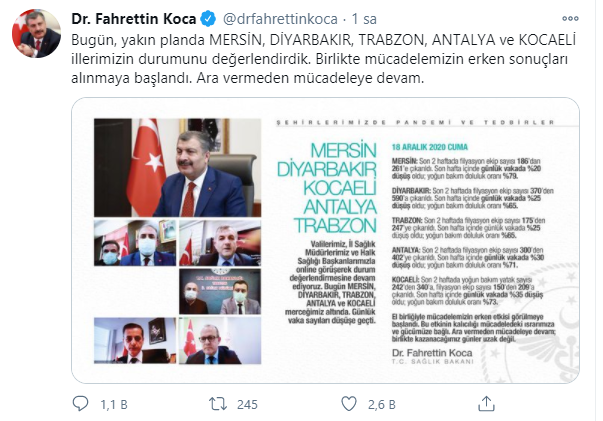Image resolution: width=603 pixels, height=421 pixels.
Task: Click the minister's large photo with flag
Action: (x=177, y=168)
